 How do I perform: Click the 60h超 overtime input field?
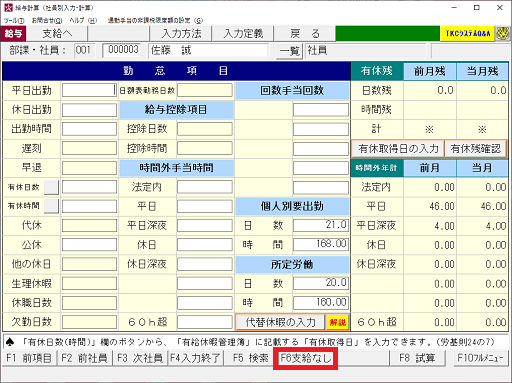205,322
